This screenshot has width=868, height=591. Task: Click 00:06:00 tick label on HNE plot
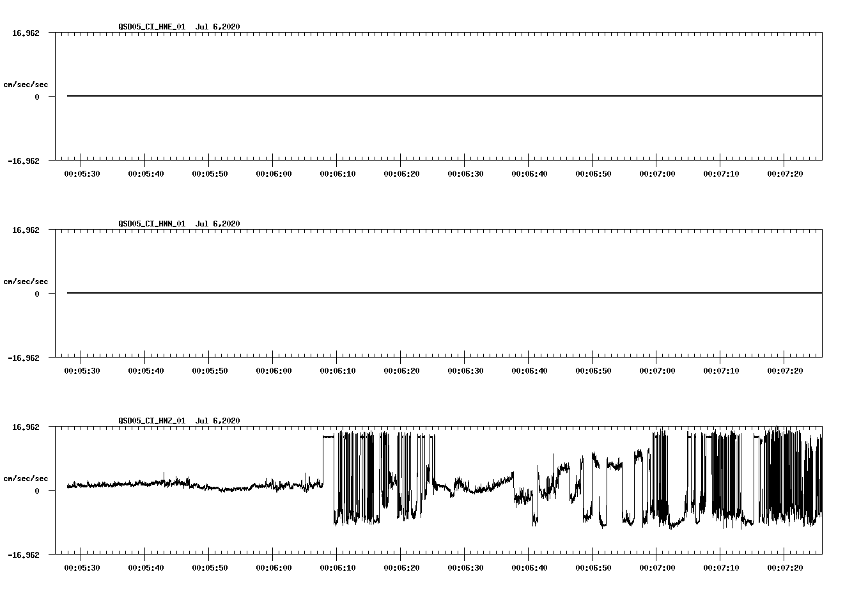click(x=274, y=174)
